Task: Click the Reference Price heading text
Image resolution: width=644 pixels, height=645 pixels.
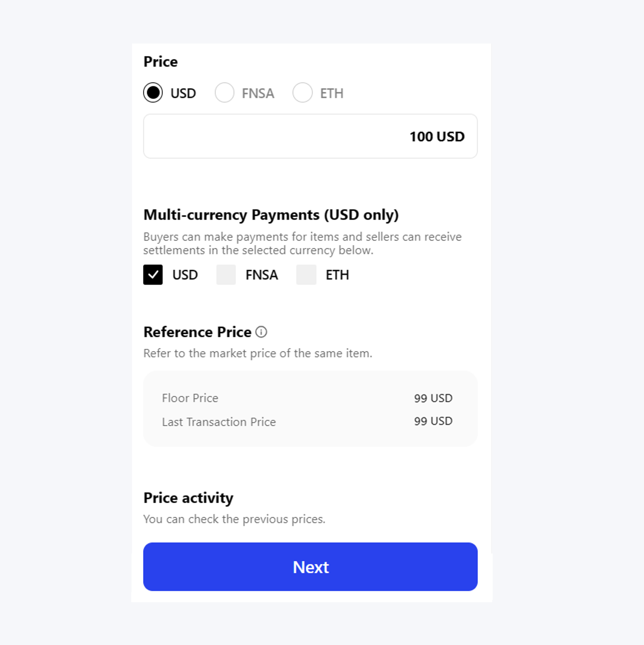Action: pyautogui.click(x=197, y=332)
